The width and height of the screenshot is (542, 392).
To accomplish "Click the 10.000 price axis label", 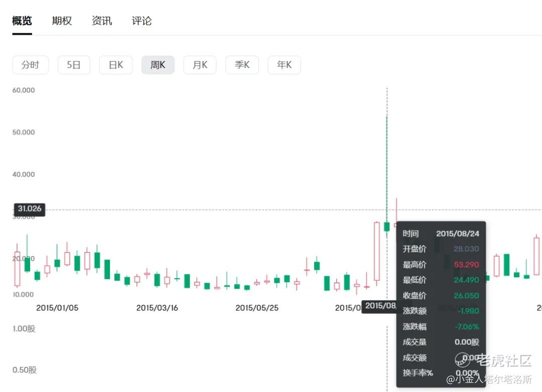I will coord(24,295).
